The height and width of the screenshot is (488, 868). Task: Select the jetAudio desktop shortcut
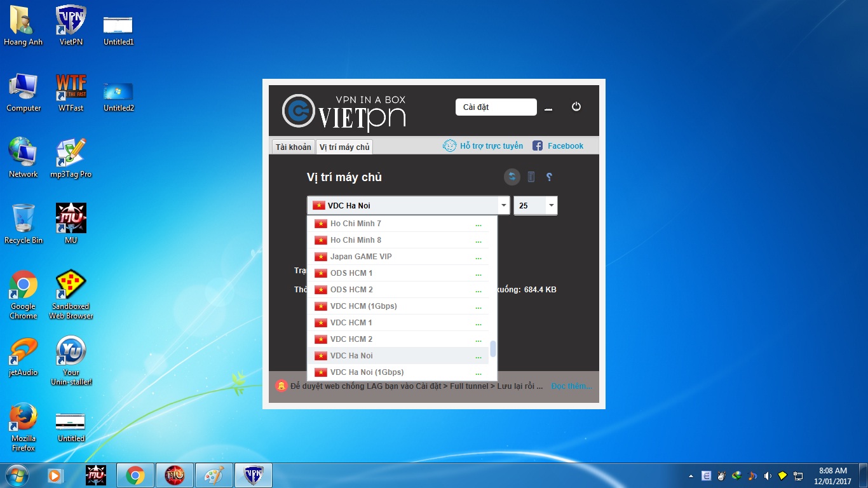[x=24, y=357]
